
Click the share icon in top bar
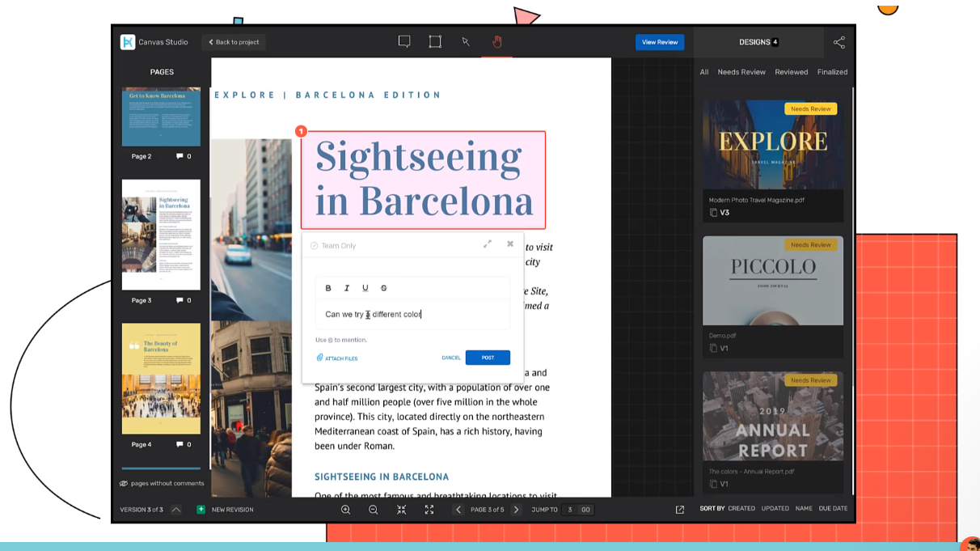(838, 42)
